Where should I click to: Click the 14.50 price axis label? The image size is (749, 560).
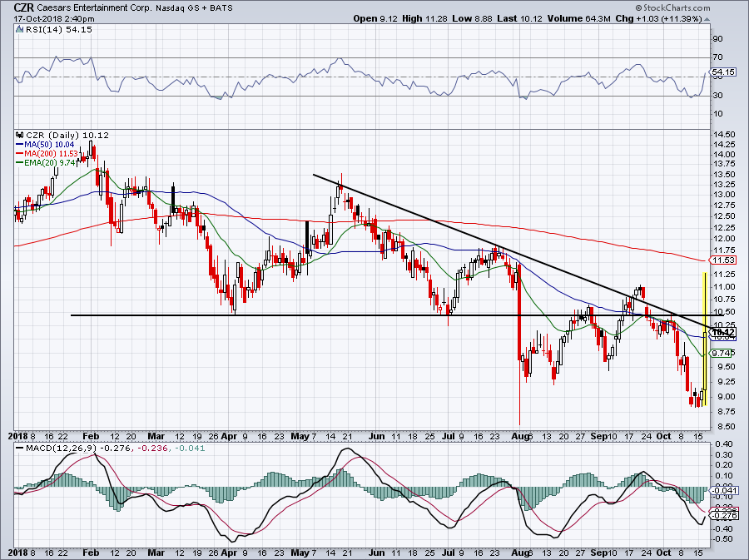click(723, 134)
